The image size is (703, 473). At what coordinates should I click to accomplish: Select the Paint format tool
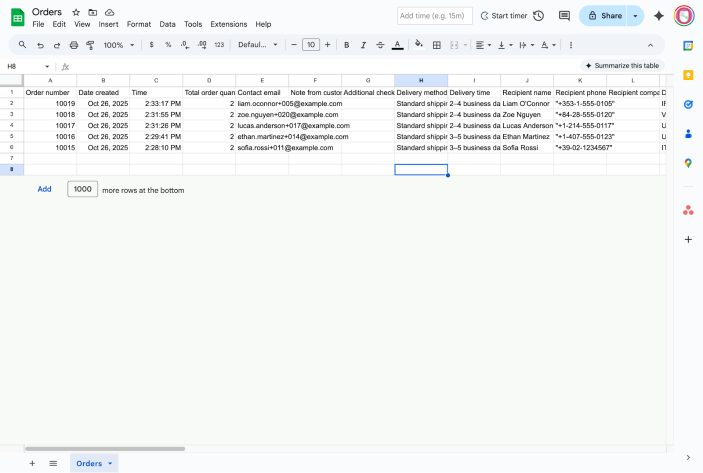[90, 45]
